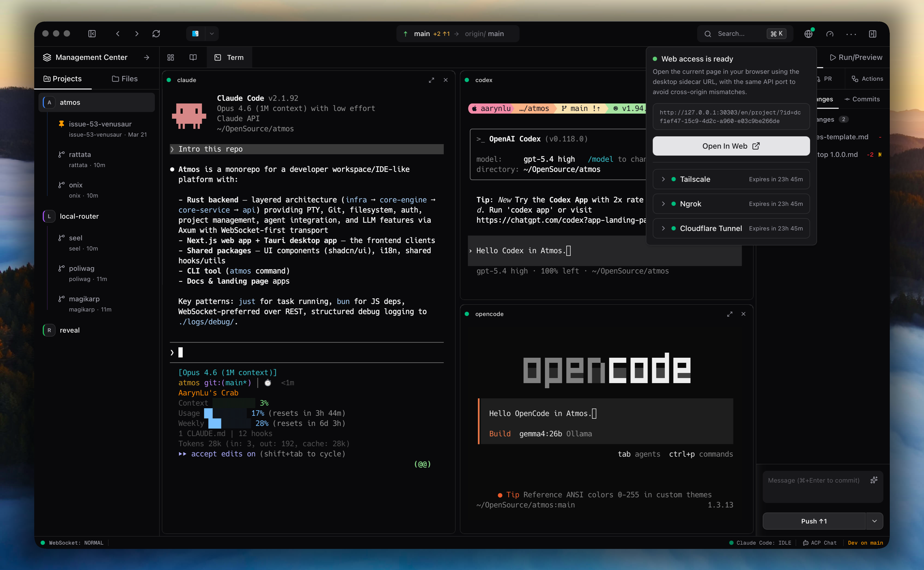Switch to Files tab
The image size is (924, 570).
[125, 78]
